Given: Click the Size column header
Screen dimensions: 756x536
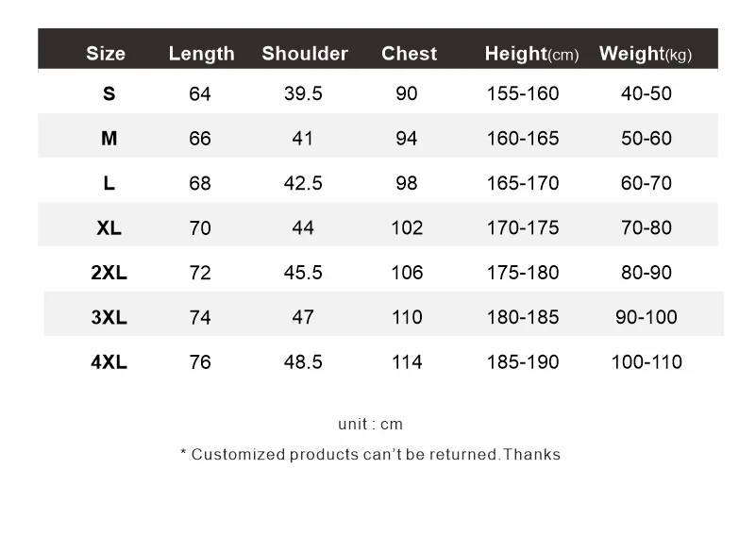Looking at the screenshot, I should (x=106, y=54).
